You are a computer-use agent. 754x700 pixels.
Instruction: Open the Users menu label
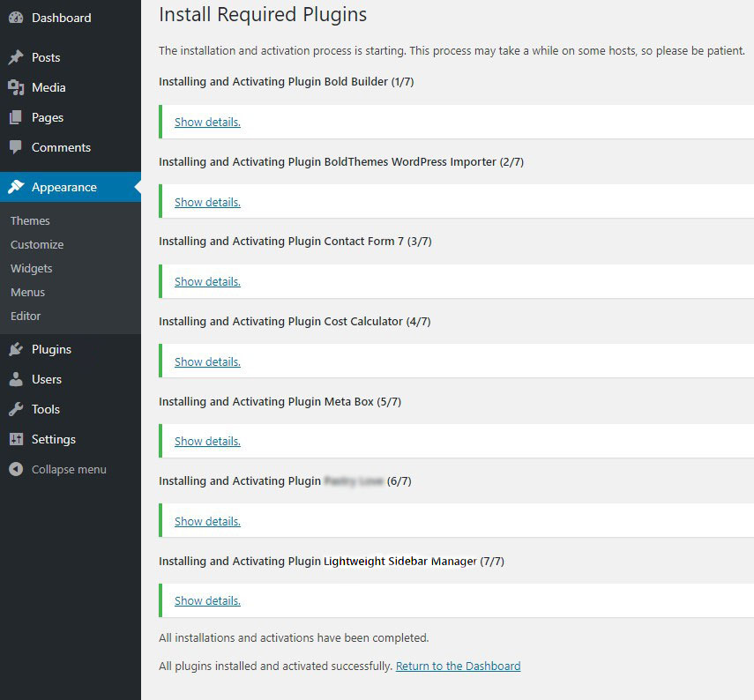point(47,379)
